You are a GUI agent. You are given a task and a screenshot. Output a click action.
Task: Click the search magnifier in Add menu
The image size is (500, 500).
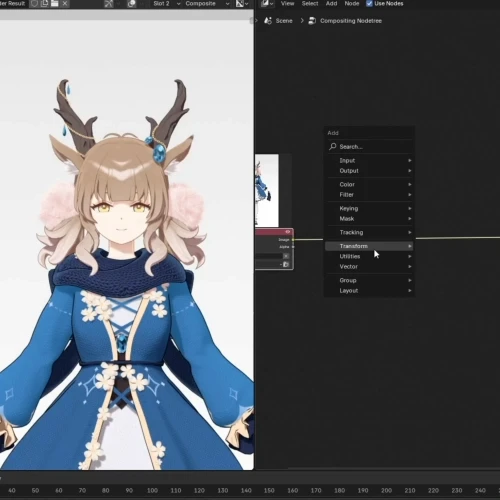332,146
